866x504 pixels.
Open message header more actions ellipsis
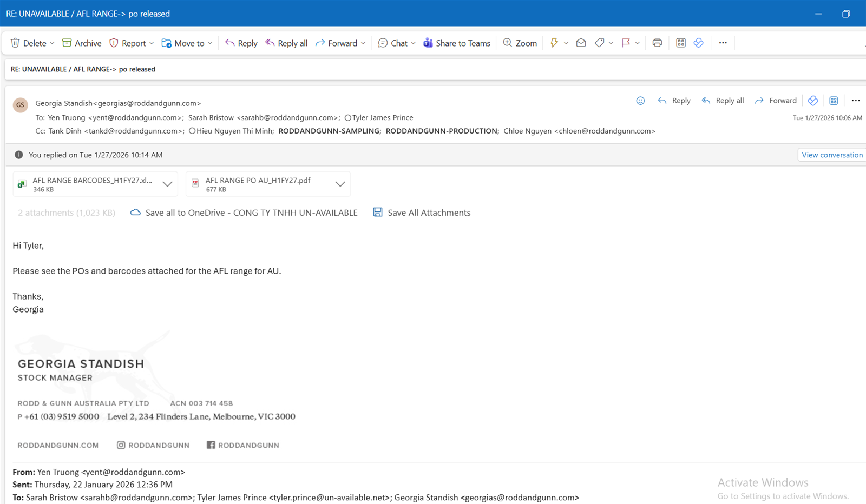pos(855,101)
